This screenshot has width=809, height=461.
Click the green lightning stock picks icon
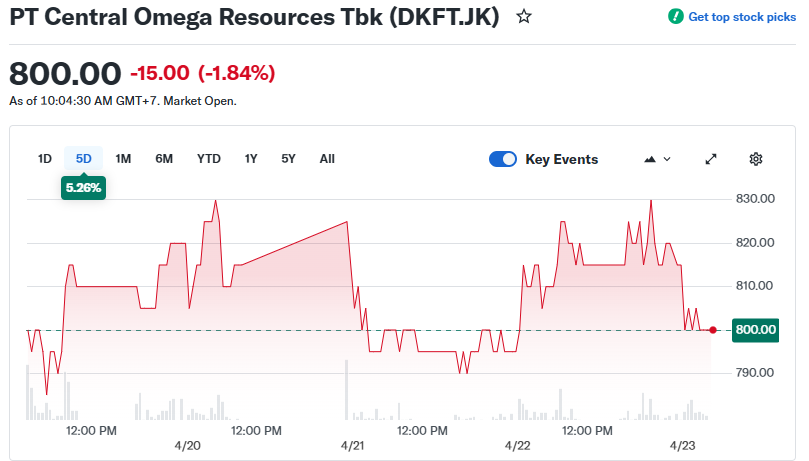676,17
